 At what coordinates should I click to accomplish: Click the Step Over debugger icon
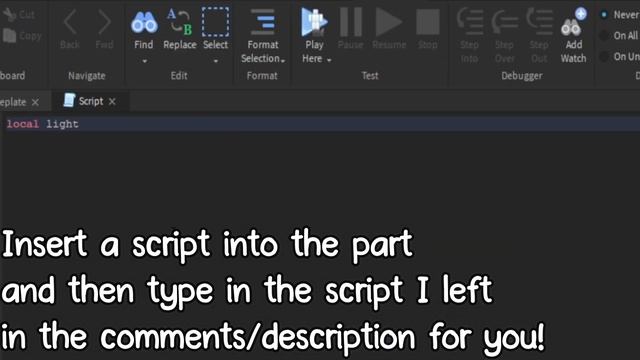tap(504, 22)
